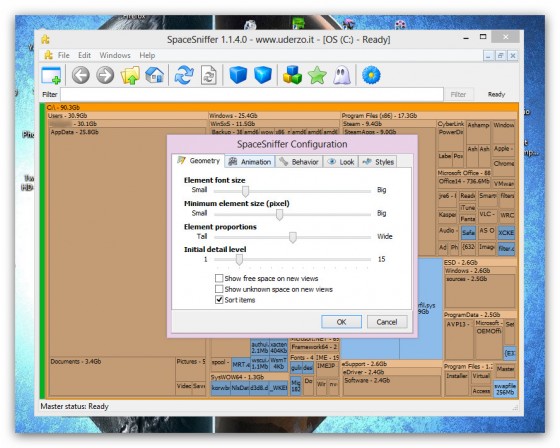Open the Windows menu
The image size is (560, 448).
click(x=115, y=55)
